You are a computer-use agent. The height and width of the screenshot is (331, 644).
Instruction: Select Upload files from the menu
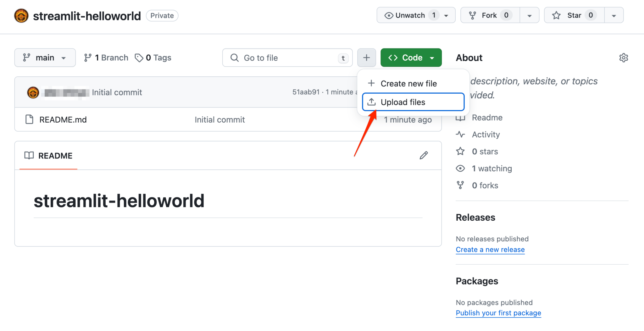click(x=413, y=102)
